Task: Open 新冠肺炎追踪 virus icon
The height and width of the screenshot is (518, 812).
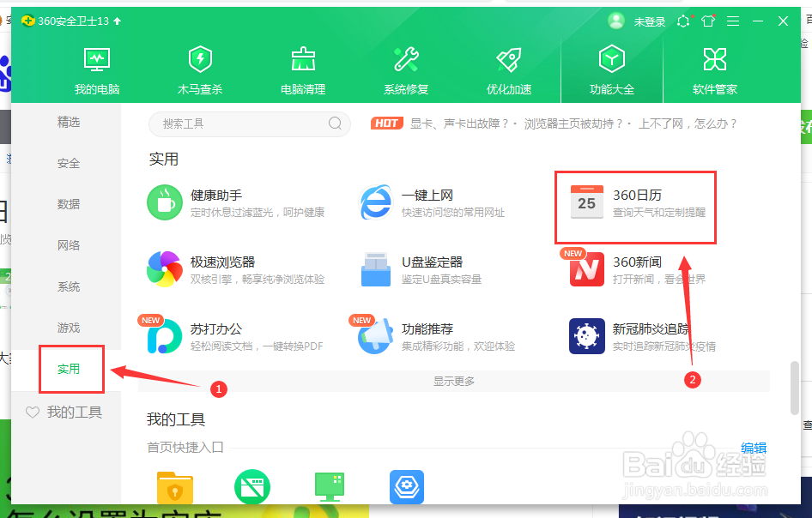Action: (x=587, y=336)
